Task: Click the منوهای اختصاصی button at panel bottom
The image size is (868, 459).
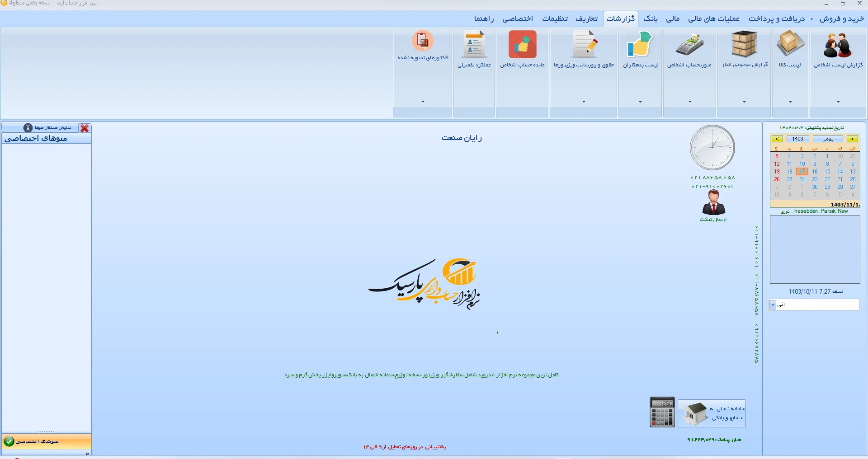Action: pyautogui.click(x=47, y=441)
